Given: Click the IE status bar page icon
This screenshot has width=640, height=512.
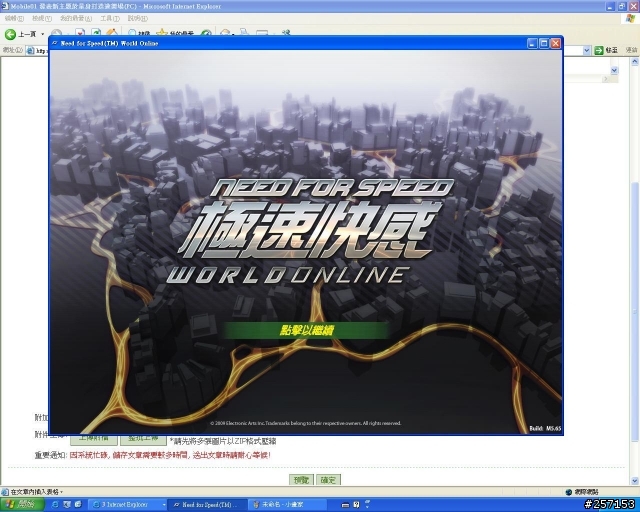Looking at the screenshot, I should [4, 492].
